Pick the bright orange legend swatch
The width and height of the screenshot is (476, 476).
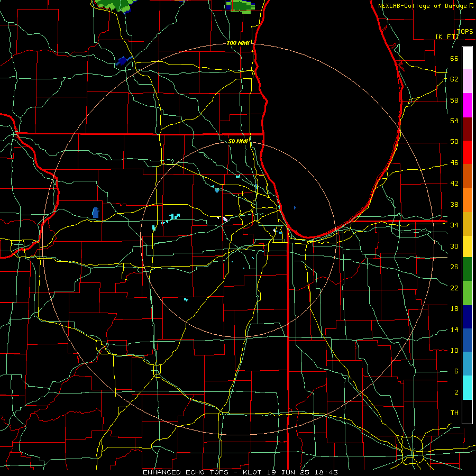(x=467, y=199)
